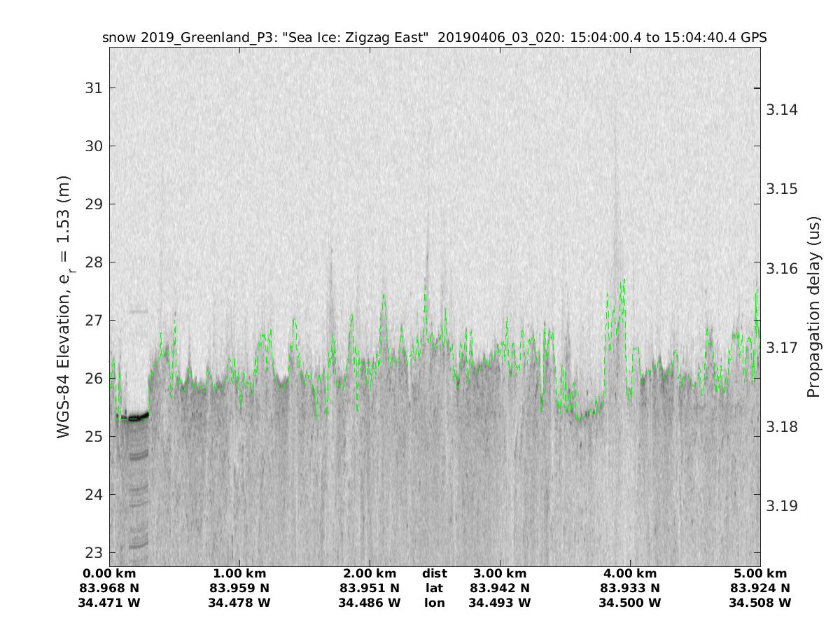Viewport: 840px width, 630px height.
Task: Click the 28 elevation tick label
Action: (x=95, y=262)
